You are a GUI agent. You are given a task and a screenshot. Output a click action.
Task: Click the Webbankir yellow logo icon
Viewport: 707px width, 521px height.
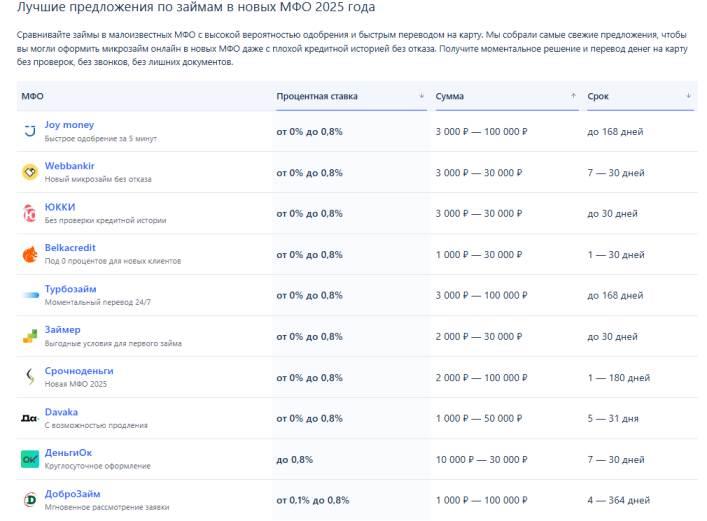tap(29, 172)
